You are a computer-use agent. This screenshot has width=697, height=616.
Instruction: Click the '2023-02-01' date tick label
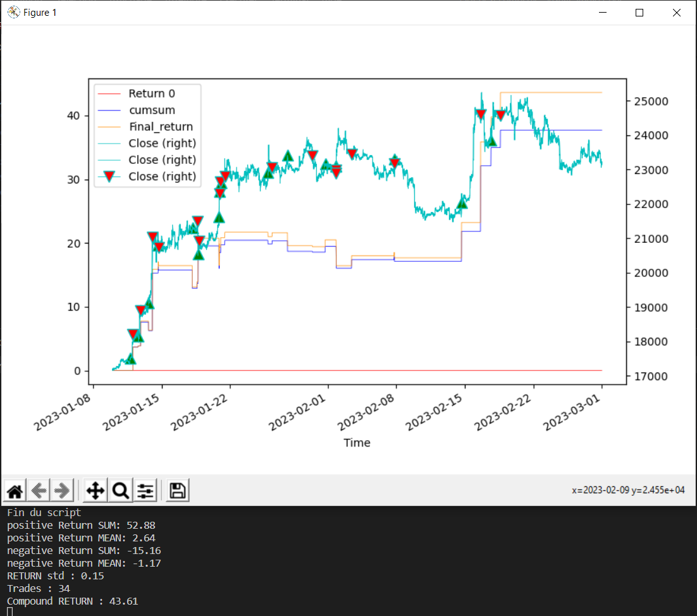click(x=298, y=411)
